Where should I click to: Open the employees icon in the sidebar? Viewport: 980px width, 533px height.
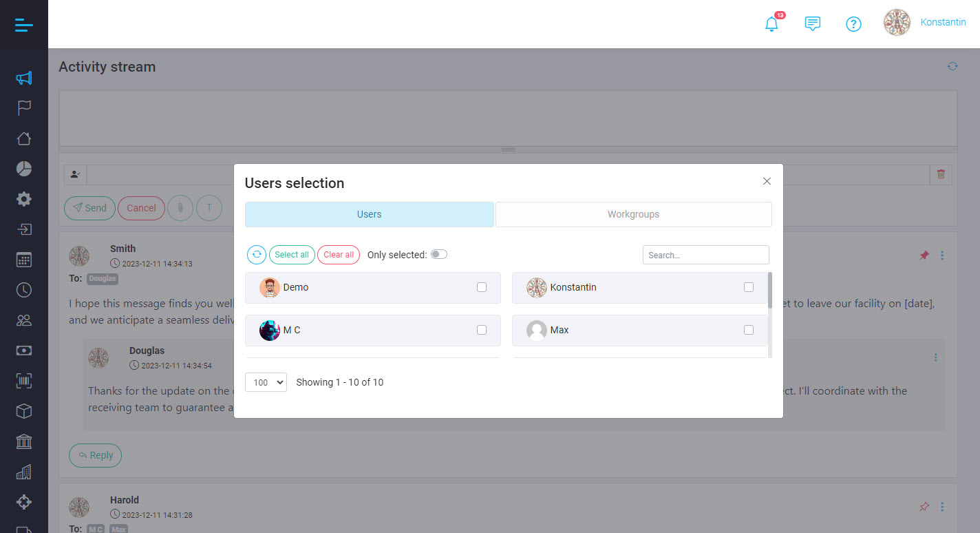pos(23,320)
